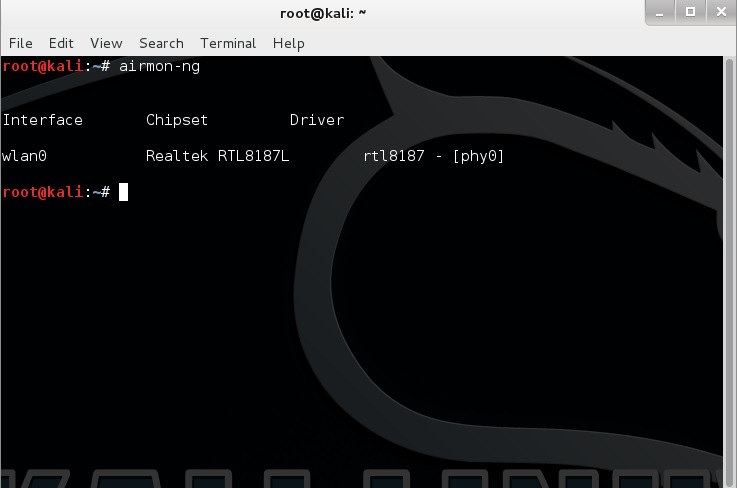737x488 pixels.
Task: Click the cursor block at the prompt
Action: pyautogui.click(x=123, y=192)
